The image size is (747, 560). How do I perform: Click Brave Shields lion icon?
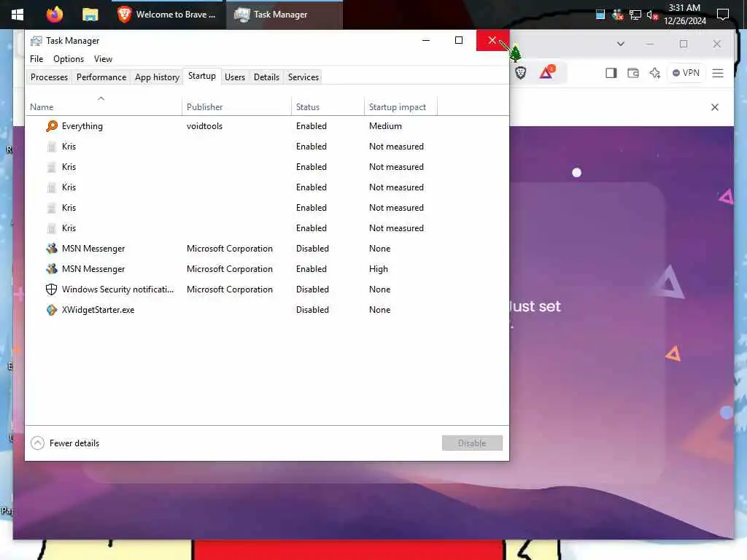click(520, 73)
